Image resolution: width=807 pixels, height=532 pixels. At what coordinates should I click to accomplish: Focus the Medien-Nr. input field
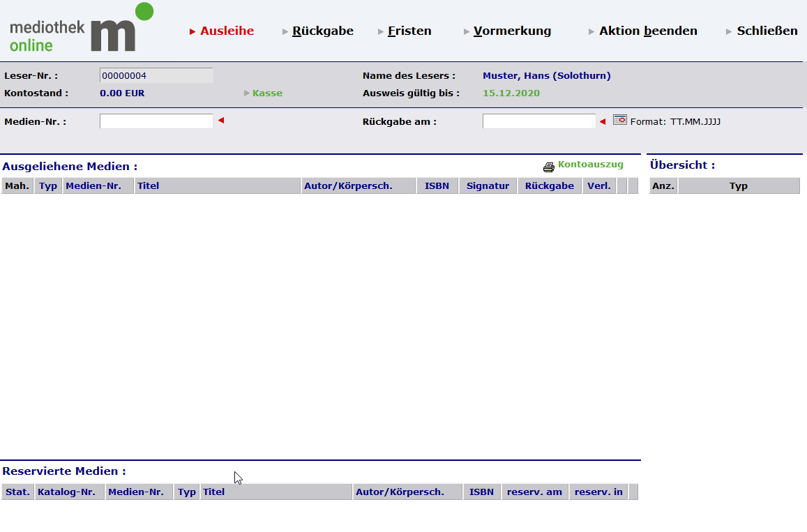156,121
